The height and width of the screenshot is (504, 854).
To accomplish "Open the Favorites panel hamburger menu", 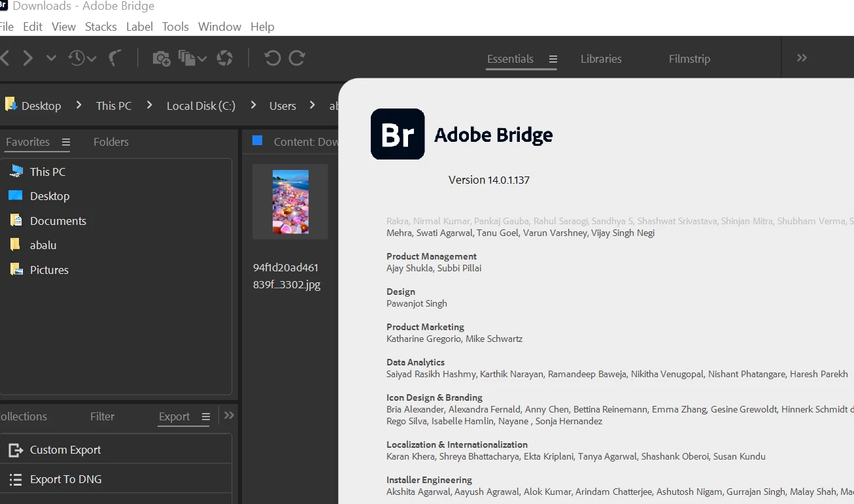I will pos(65,142).
